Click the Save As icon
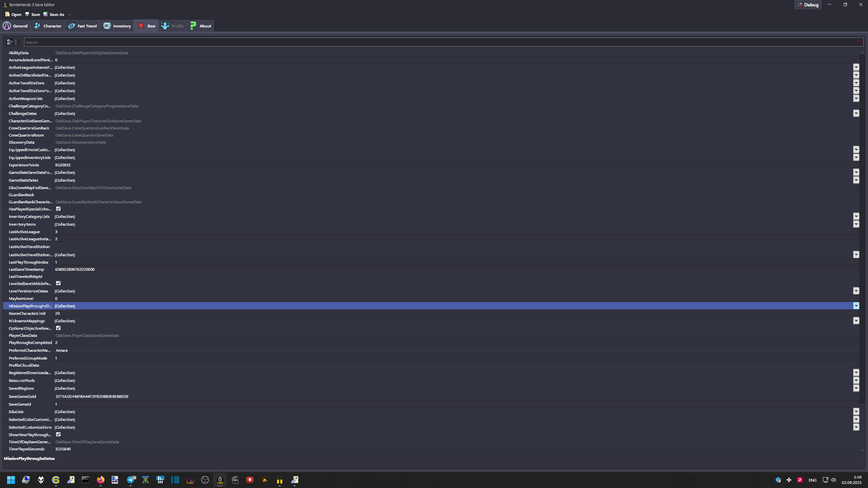Viewport: 868px width, 488px height. pyautogui.click(x=45, y=14)
